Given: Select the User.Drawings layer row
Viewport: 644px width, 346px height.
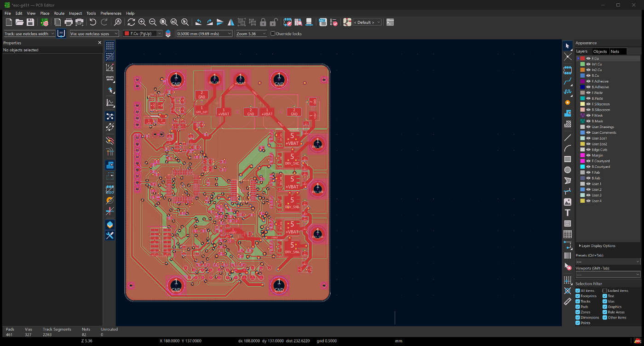Looking at the screenshot, I should 608,127.
